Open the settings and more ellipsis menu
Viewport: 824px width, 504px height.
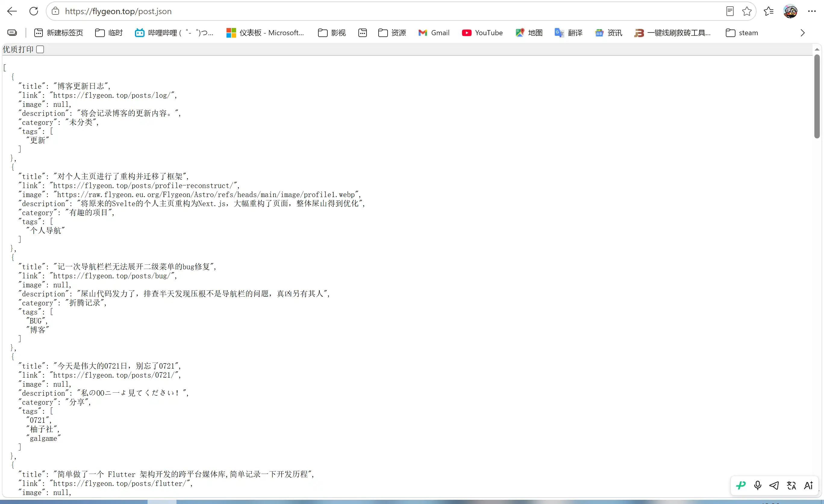[812, 11]
